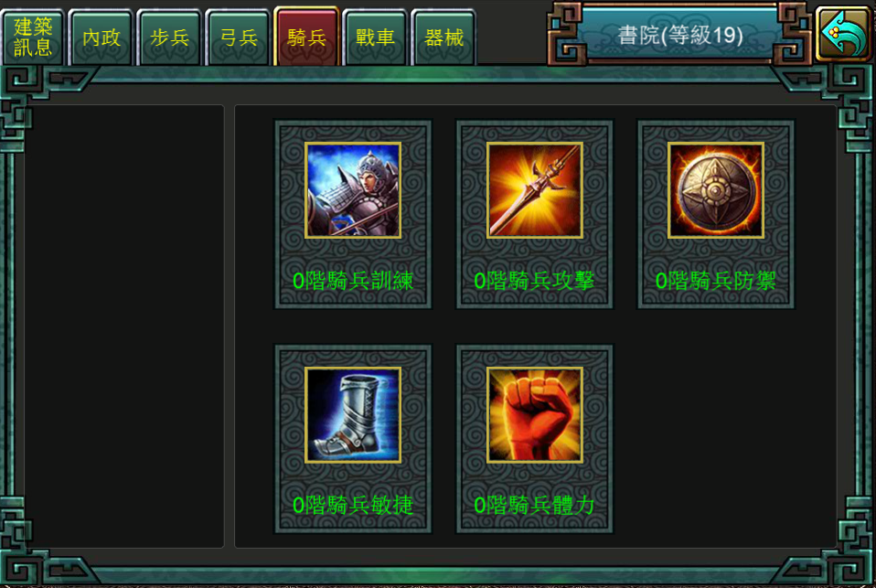
Task: Switch to the 步兵 infantry tab
Action: 169,37
